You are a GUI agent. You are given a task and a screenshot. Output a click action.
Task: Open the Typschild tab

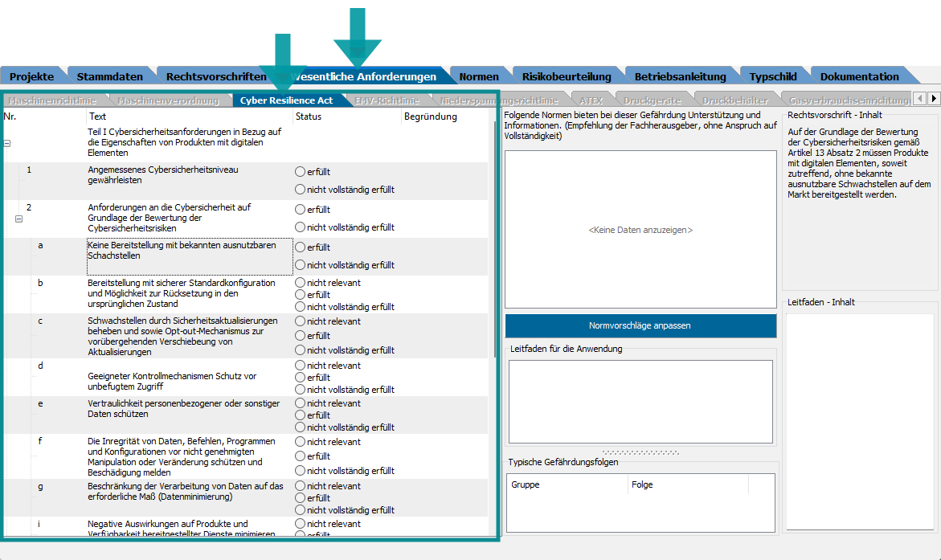pyautogui.click(x=772, y=77)
